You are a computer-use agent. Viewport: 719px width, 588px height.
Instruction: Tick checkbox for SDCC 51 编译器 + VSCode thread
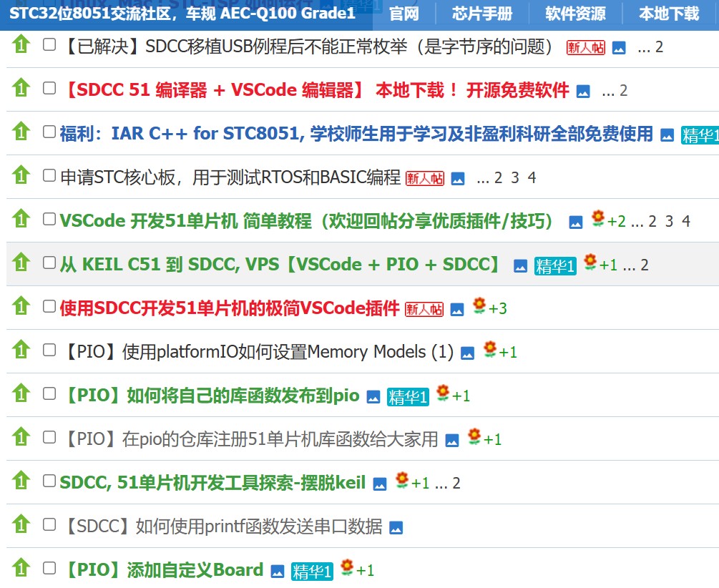(x=49, y=88)
